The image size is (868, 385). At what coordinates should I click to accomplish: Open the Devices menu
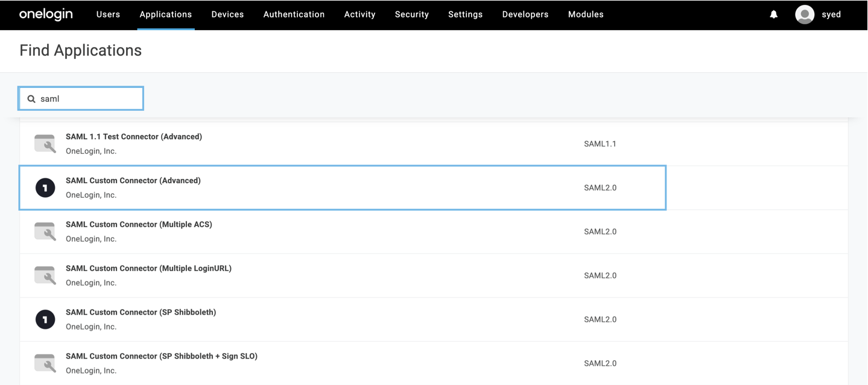tap(227, 14)
